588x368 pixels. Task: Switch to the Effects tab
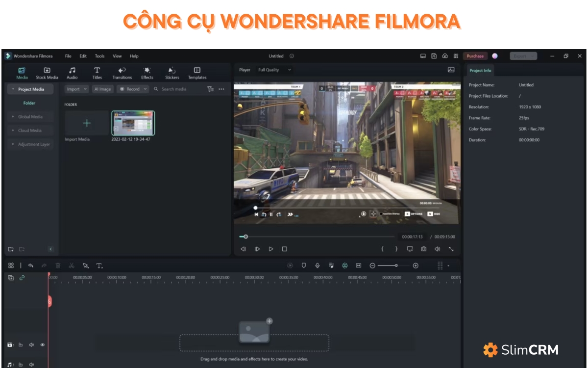(147, 73)
